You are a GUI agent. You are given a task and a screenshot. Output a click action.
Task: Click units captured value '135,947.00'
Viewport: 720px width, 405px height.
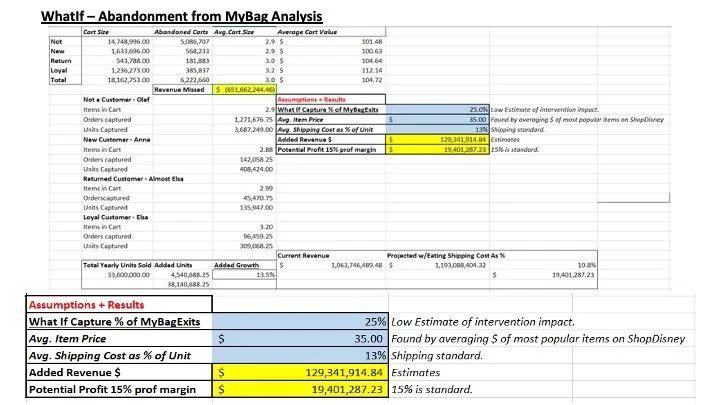pos(256,208)
